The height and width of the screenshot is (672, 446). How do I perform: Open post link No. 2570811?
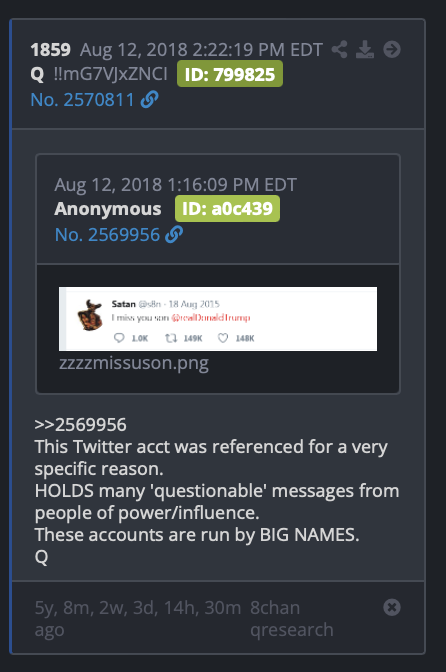[x=83, y=100]
